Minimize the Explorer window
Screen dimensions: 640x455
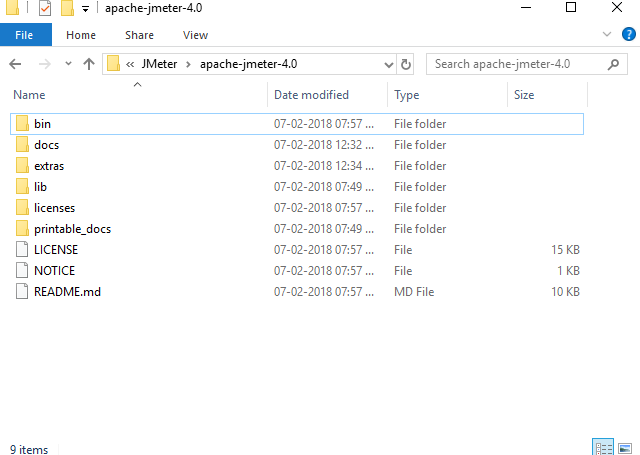click(x=526, y=7)
